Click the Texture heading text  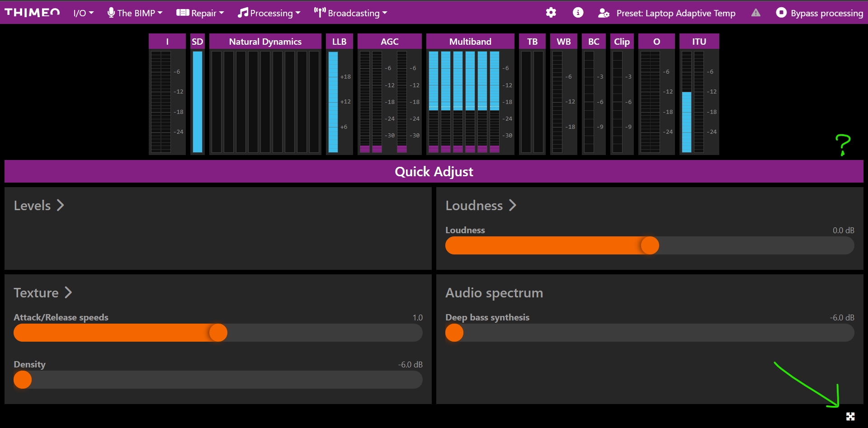(36, 293)
